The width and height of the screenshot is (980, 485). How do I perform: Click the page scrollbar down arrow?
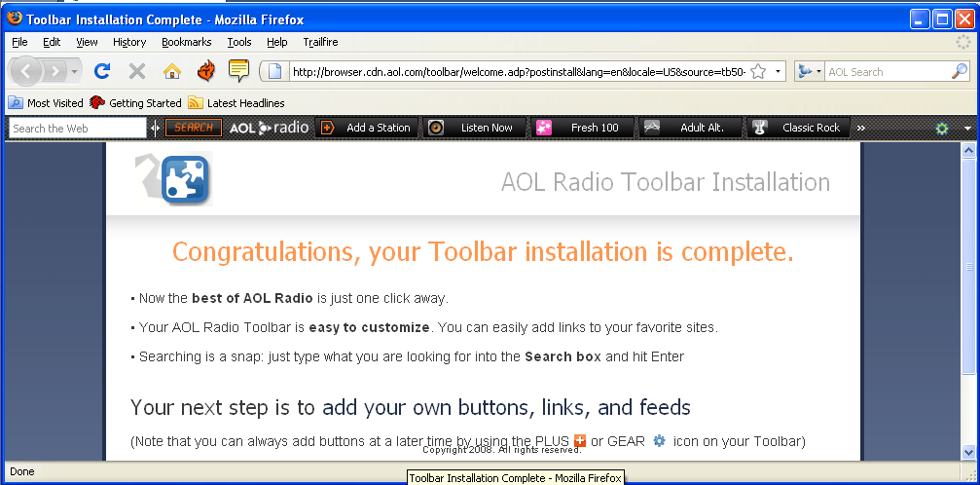click(967, 452)
